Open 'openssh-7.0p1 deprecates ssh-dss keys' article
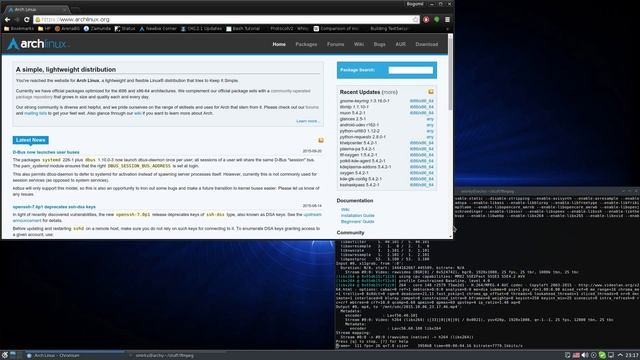Image resolution: width=640 pixels, height=360 pixels. pos(54,207)
